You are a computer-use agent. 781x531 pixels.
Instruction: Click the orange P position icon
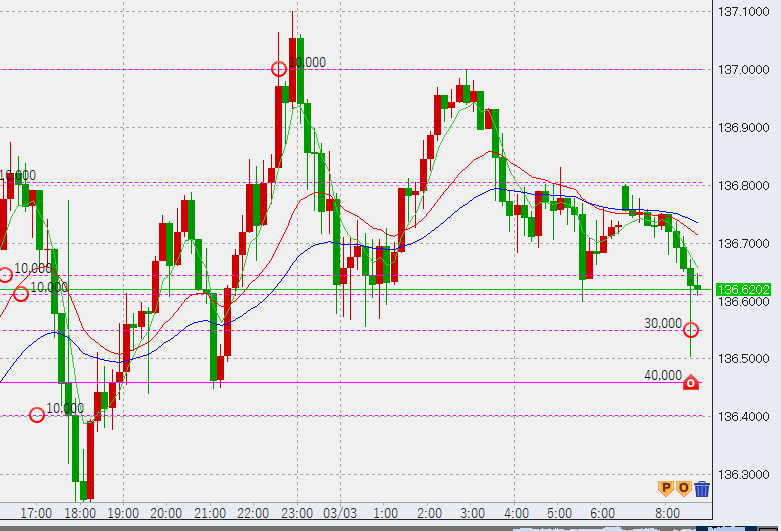[664, 488]
